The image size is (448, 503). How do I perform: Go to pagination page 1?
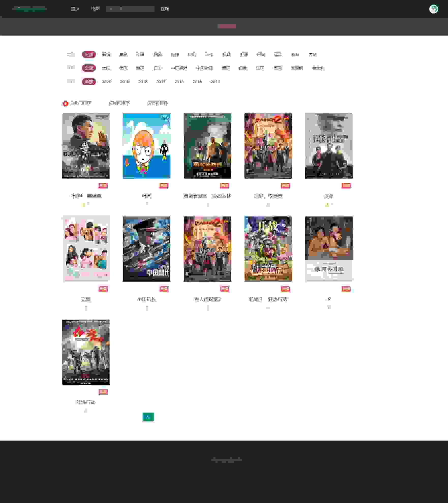point(148,417)
